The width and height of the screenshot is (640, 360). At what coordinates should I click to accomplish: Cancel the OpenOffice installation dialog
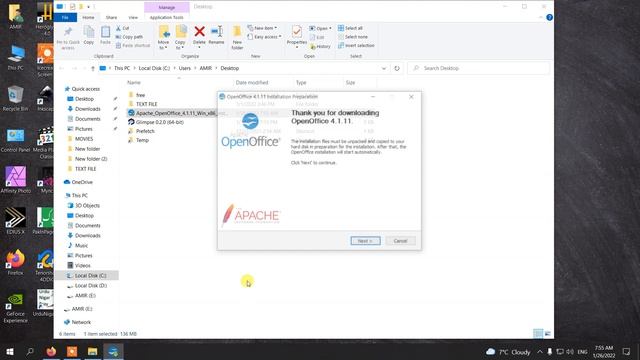pyautogui.click(x=400, y=241)
